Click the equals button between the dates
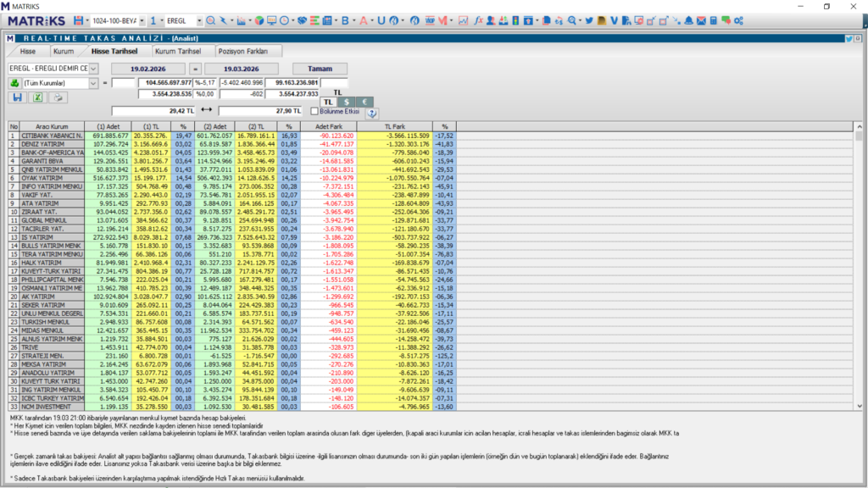 click(195, 69)
